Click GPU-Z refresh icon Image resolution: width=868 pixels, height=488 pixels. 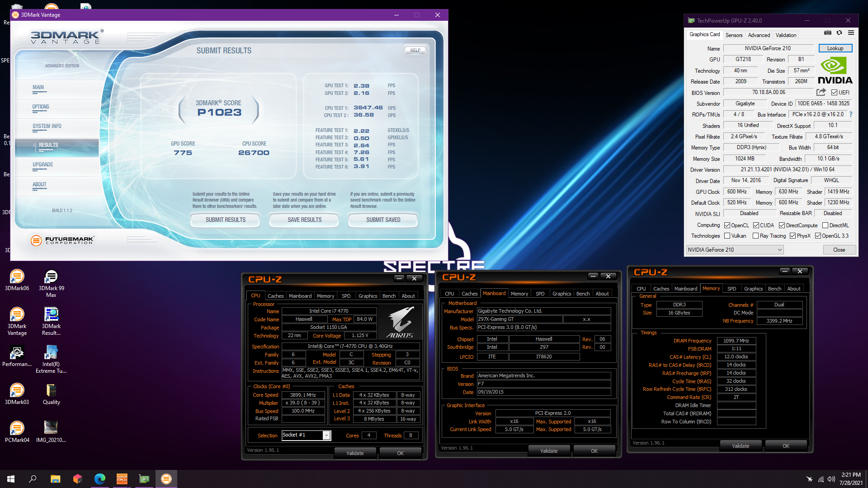pyautogui.click(x=839, y=33)
